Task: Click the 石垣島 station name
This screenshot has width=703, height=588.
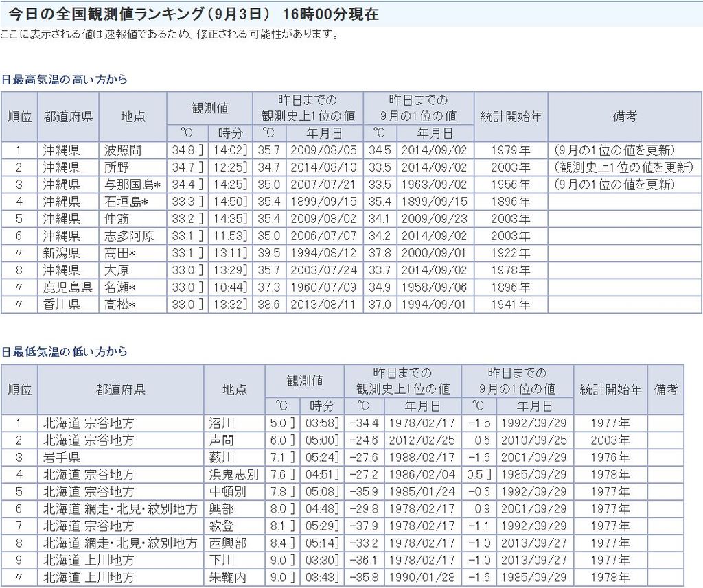Action: click(x=126, y=202)
